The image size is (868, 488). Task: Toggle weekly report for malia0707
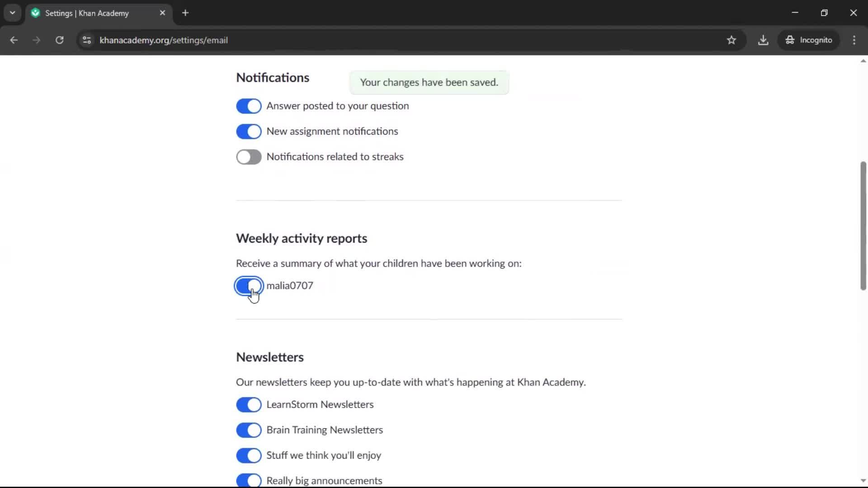pos(249,286)
